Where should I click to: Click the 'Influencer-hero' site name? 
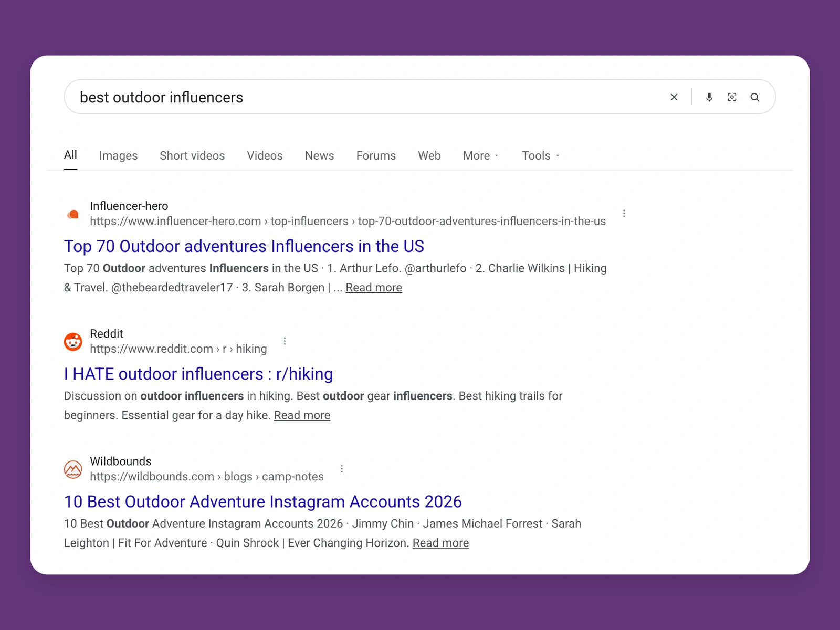(129, 206)
